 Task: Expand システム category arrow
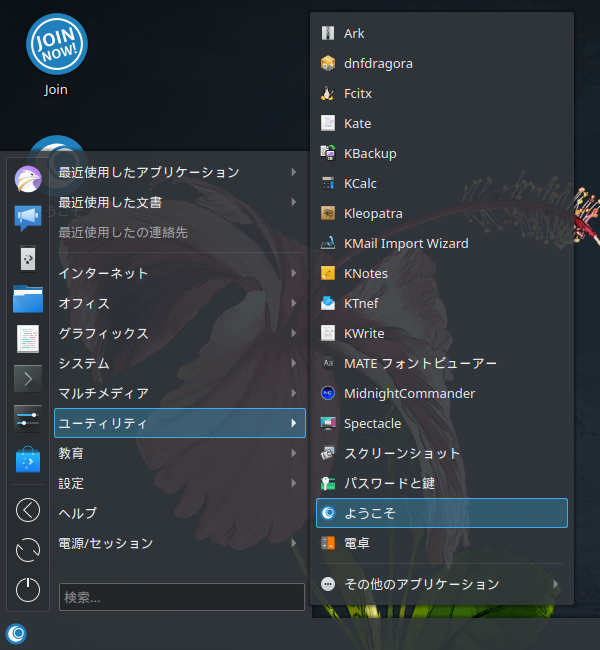[x=294, y=363]
